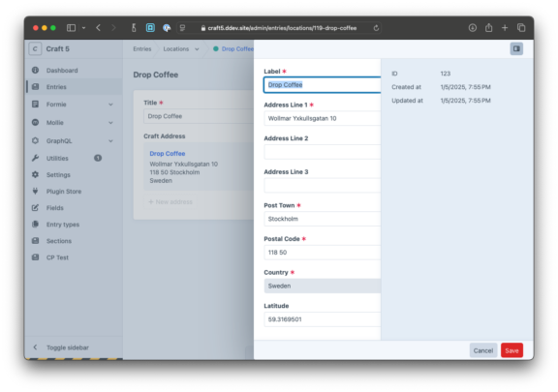Click the Safari share icon
This screenshot has width=558, height=392.
click(488, 28)
